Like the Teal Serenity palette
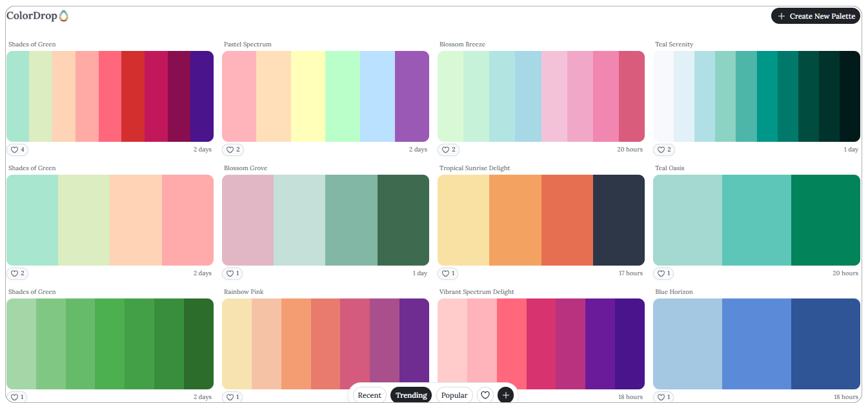The image size is (868, 410). click(663, 150)
